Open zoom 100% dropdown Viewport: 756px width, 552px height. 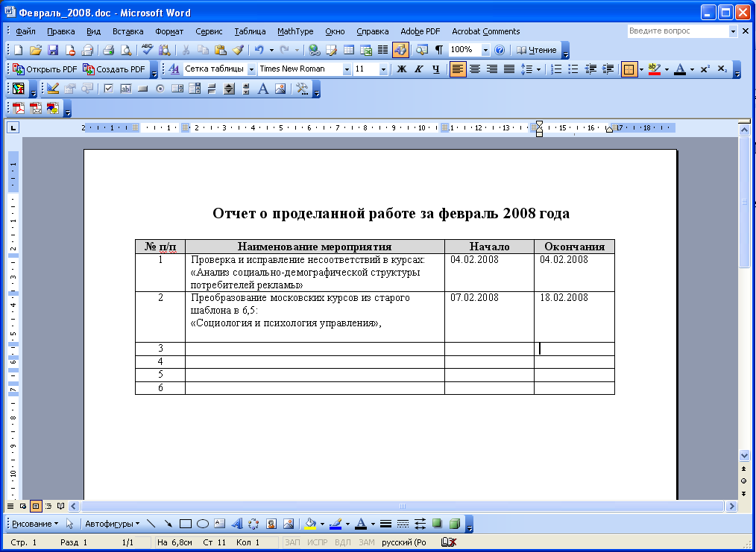tap(485, 50)
